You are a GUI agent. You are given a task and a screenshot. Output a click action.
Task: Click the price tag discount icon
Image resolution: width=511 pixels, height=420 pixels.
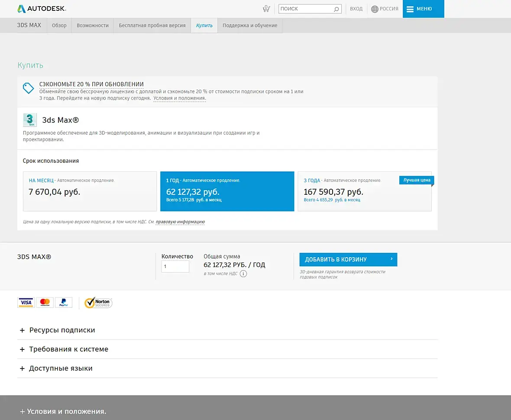pos(28,88)
